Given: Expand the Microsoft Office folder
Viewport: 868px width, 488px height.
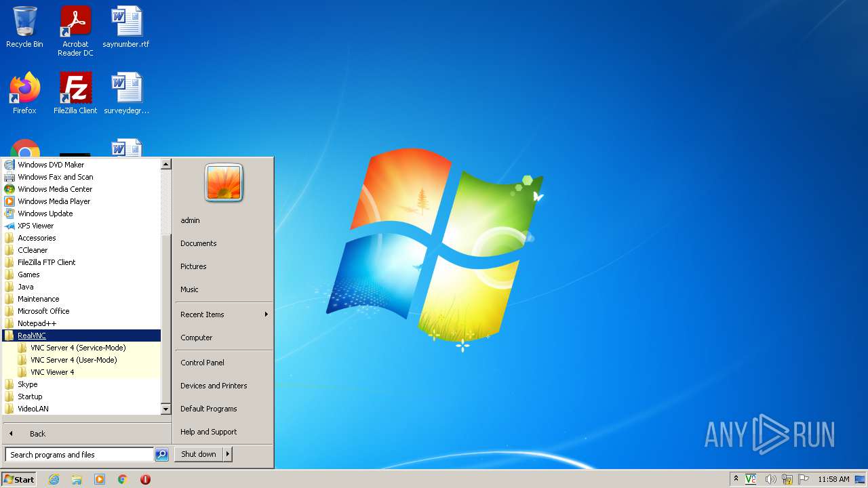Looking at the screenshot, I should 81,311.
